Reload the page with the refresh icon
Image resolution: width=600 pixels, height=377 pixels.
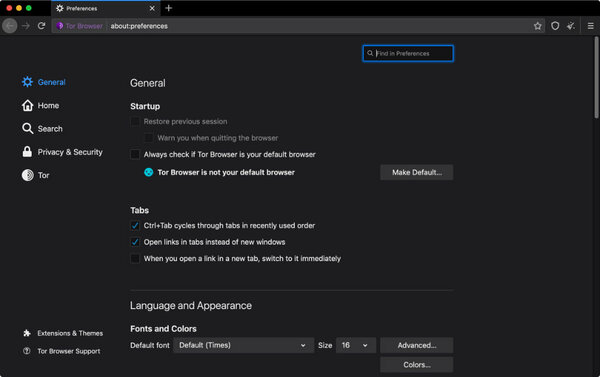click(x=41, y=26)
